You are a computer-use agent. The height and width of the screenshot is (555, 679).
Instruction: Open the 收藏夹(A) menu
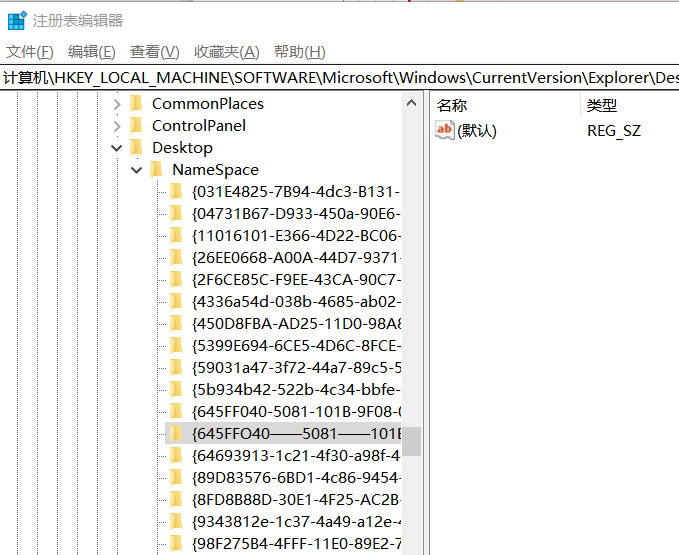click(x=226, y=52)
